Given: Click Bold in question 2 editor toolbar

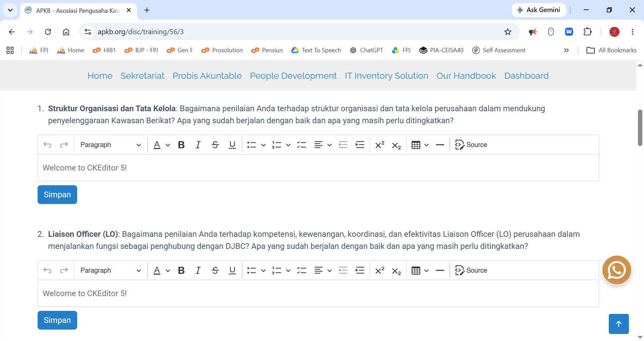Looking at the screenshot, I should pyautogui.click(x=181, y=270).
